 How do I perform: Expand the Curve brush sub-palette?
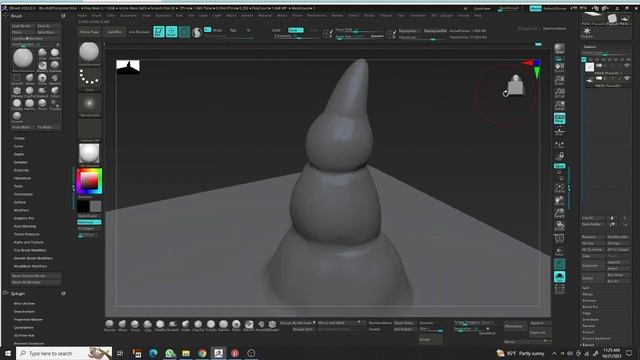click(18, 147)
